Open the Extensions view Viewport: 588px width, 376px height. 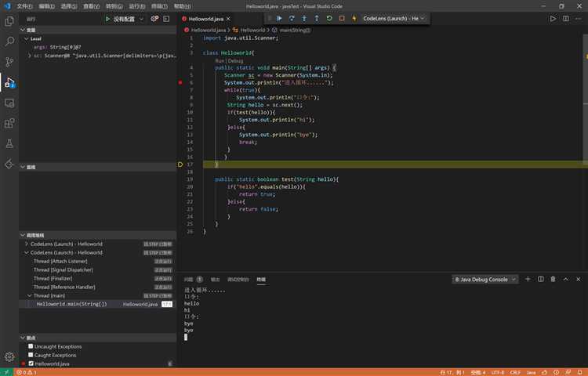(9, 123)
